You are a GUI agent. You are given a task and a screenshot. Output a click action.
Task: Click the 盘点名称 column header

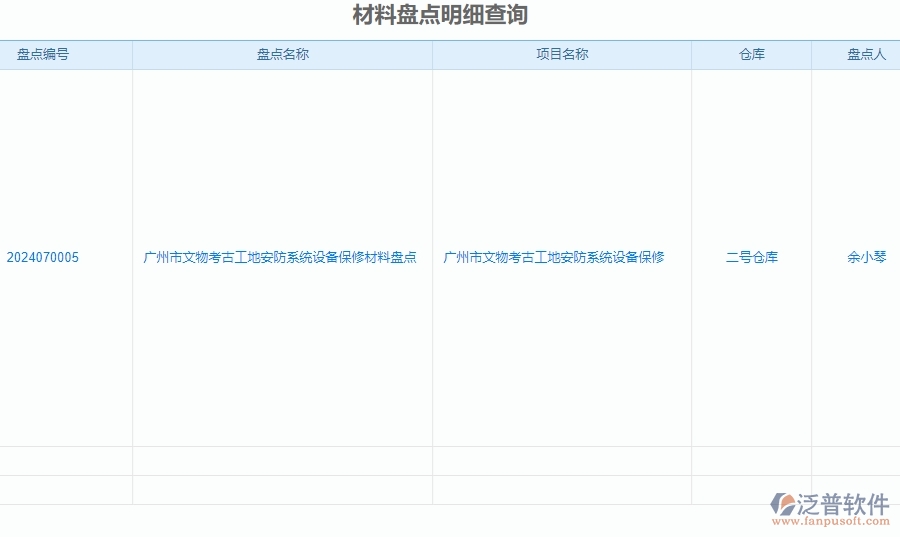(x=282, y=55)
